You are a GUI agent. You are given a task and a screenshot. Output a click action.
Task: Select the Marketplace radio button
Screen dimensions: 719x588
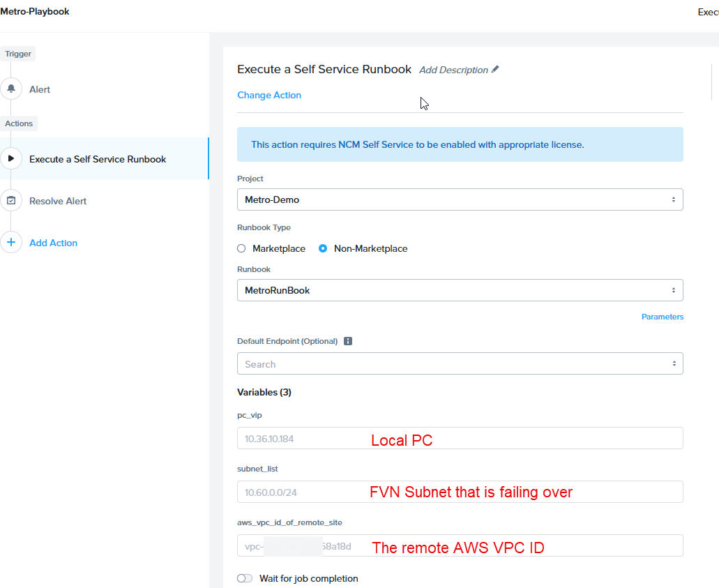point(242,248)
